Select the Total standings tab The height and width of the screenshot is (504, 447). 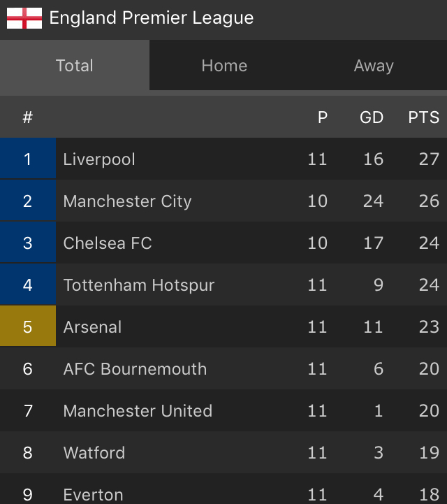point(75,66)
